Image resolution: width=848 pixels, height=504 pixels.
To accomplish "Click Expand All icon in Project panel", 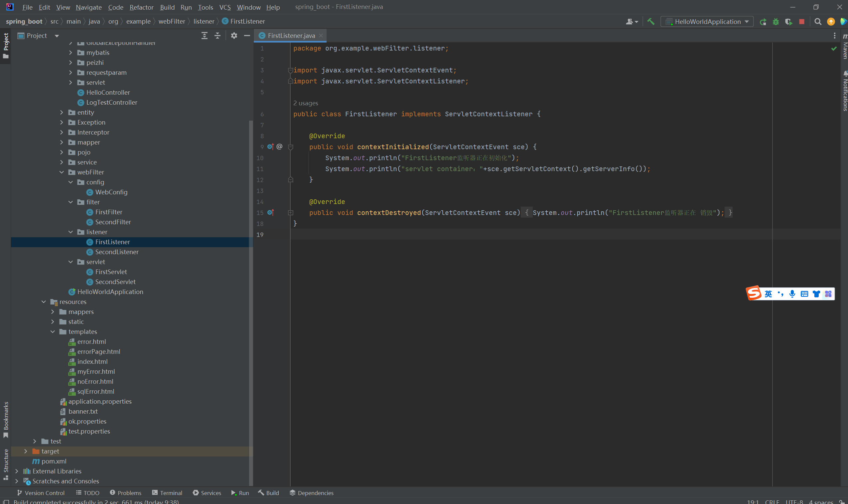I will (204, 36).
